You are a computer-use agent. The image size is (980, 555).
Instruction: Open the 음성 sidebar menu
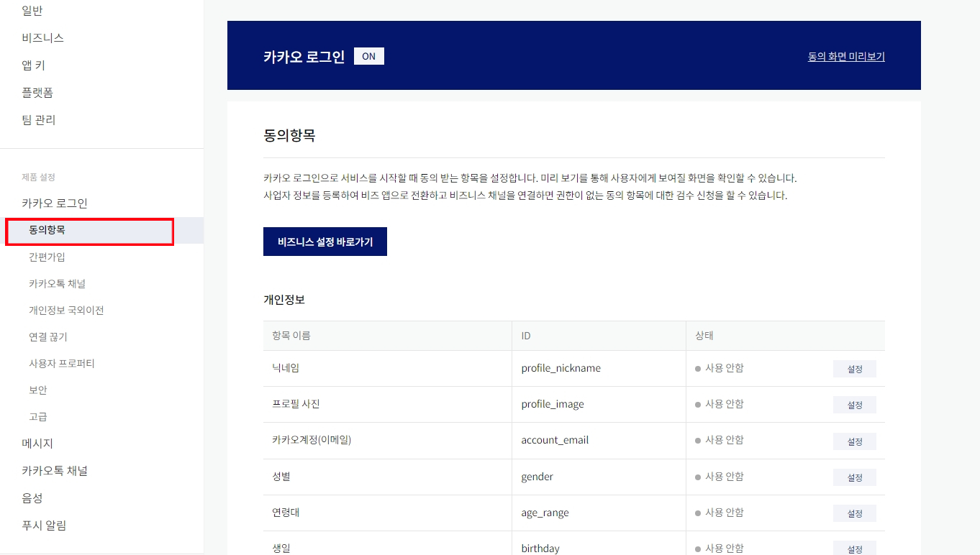pyautogui.click(x=32, y=498)
